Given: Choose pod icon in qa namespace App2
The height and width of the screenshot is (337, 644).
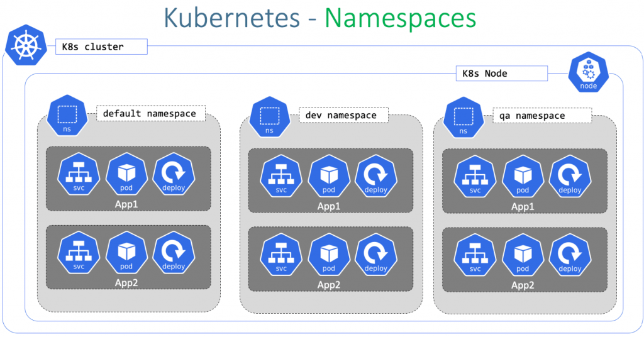Looking at the screenshot, I should pos(523,255).
